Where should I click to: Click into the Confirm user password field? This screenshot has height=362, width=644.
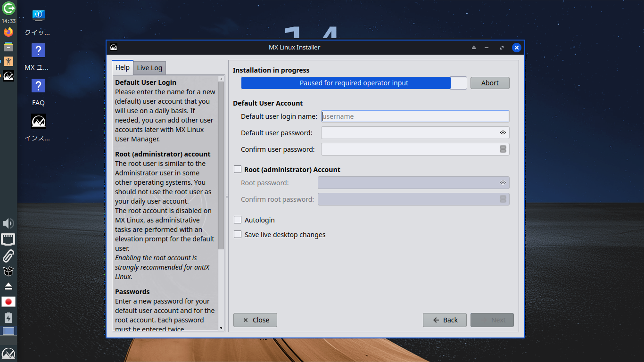pos(415,149)
